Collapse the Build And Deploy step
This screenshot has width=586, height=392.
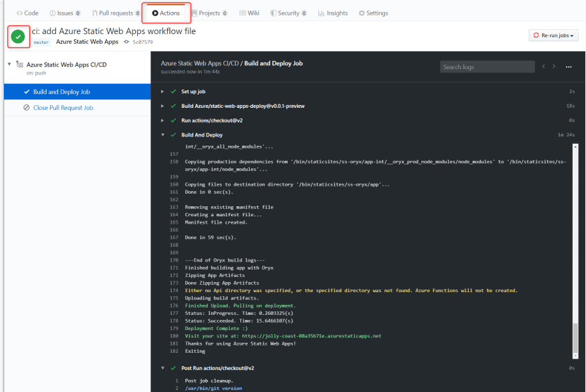162,135
